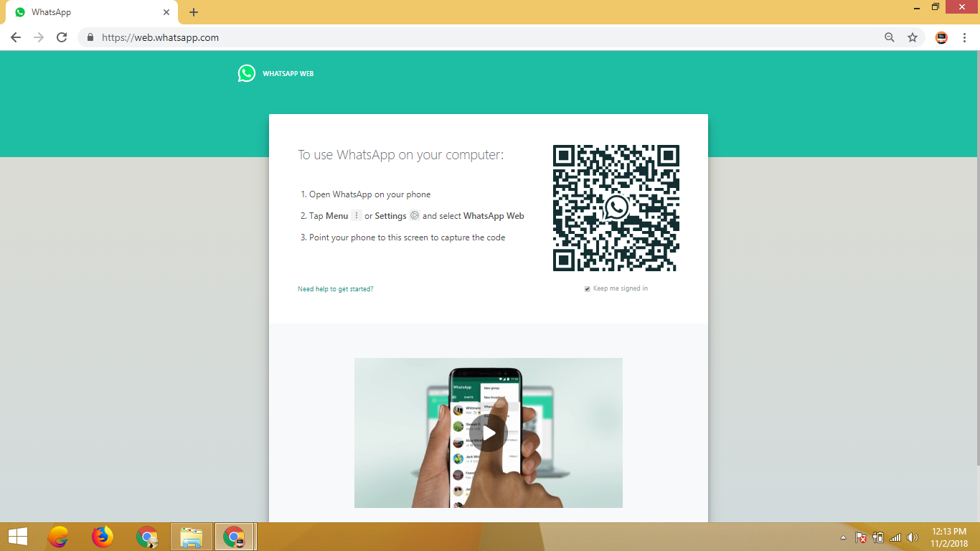Open the Chrome profile avatar icon
Screen dimensions: 980x551
point(942,37)
